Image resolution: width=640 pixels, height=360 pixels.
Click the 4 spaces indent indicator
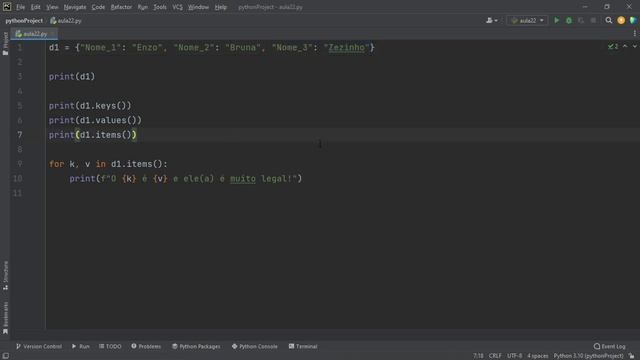click(538, 356)
